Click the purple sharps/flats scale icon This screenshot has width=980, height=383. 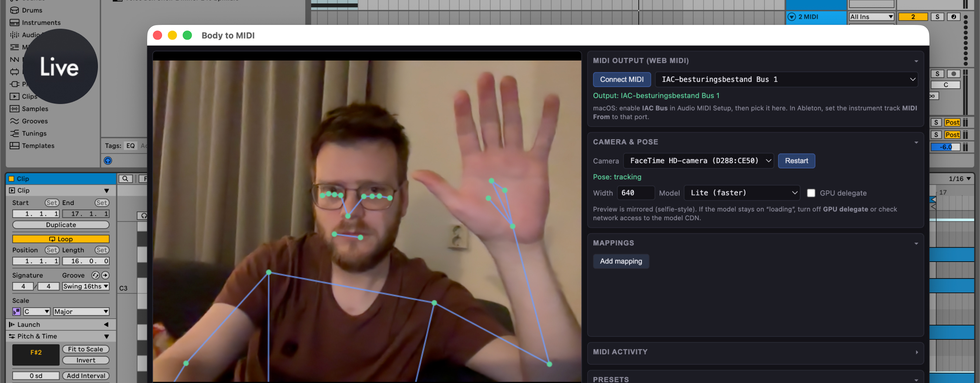coord(17,312)
